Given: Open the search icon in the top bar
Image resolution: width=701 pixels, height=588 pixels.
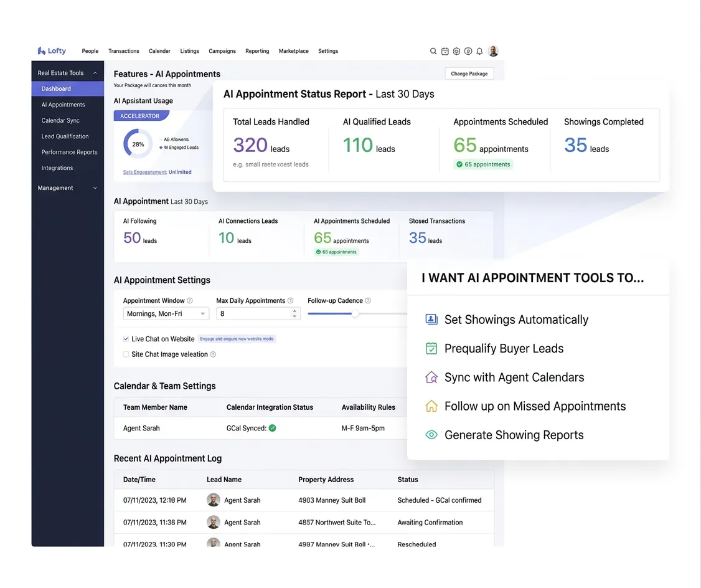Looking at the screenshot, I should coord(433,51).
